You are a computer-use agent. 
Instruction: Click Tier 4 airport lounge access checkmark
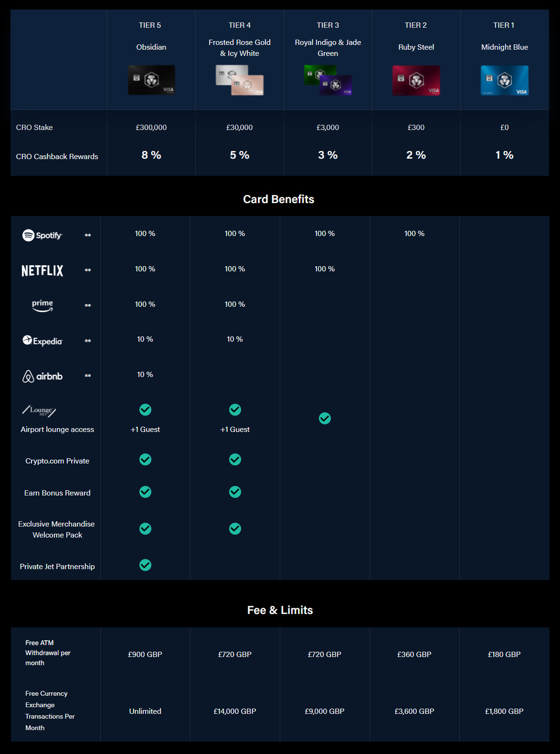pyautogui.click(x=235, y=409)
